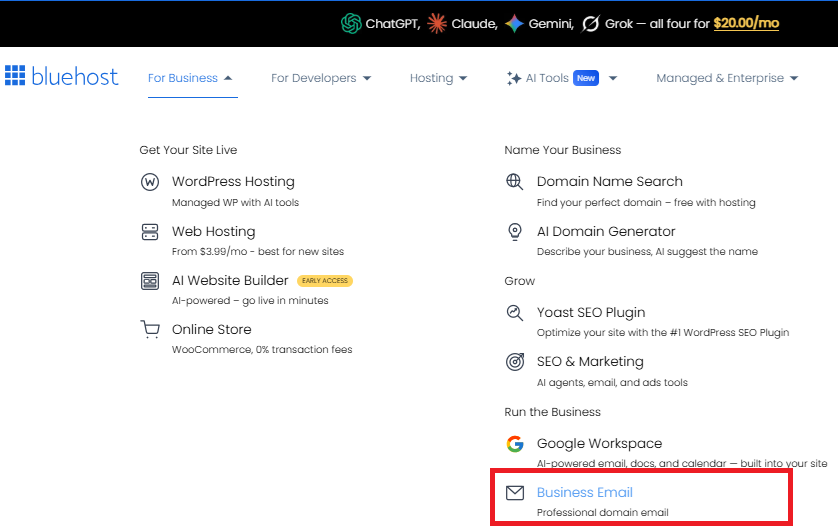The width and height of the screenshot is (838, 526).
Task: Click the bluehost wordmark
Action: 75,76
